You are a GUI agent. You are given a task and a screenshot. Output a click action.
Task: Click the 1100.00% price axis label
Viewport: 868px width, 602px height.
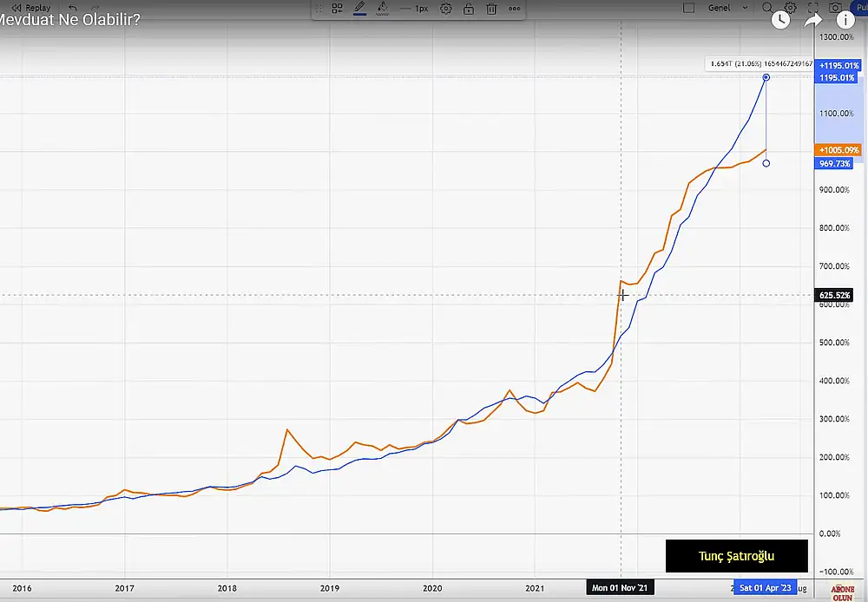click(x=837, y=114)
